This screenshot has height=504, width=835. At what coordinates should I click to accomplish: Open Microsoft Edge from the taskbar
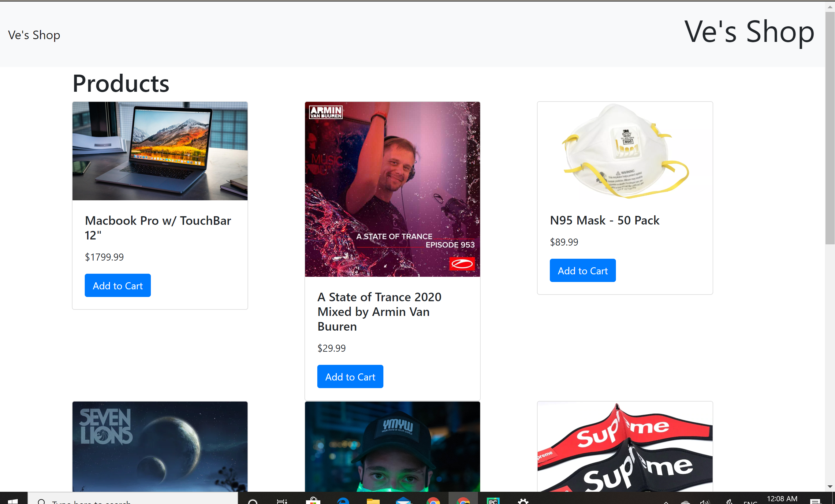(343, 500)
